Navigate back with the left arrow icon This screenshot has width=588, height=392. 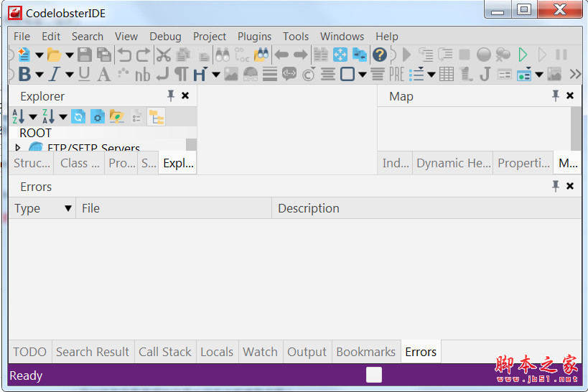(x=281, y=55)
